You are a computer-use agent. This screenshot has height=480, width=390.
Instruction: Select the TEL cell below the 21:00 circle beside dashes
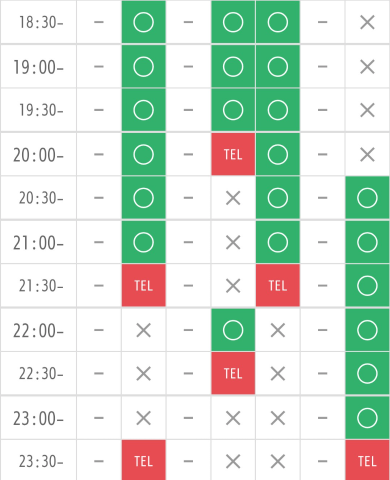[144, 286]
